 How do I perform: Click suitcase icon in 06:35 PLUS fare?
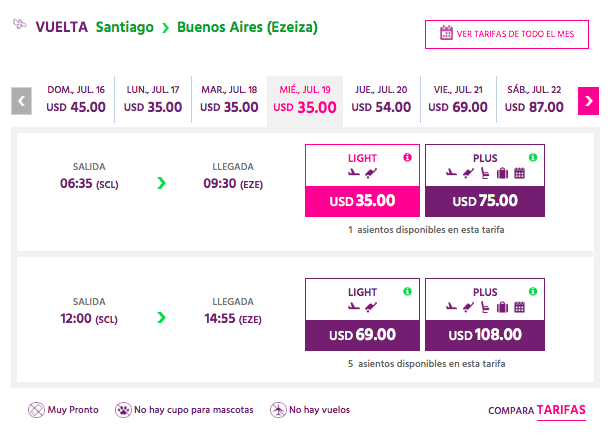click(502, 173)
